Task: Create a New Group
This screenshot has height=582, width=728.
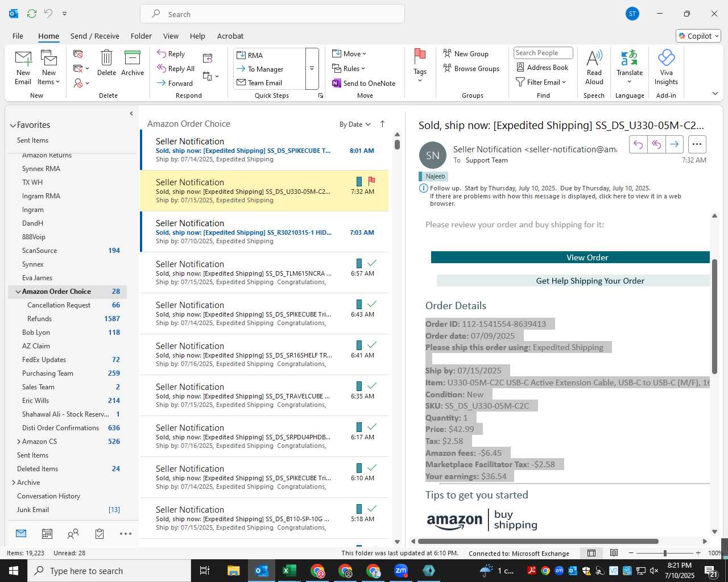Action: 466,53
